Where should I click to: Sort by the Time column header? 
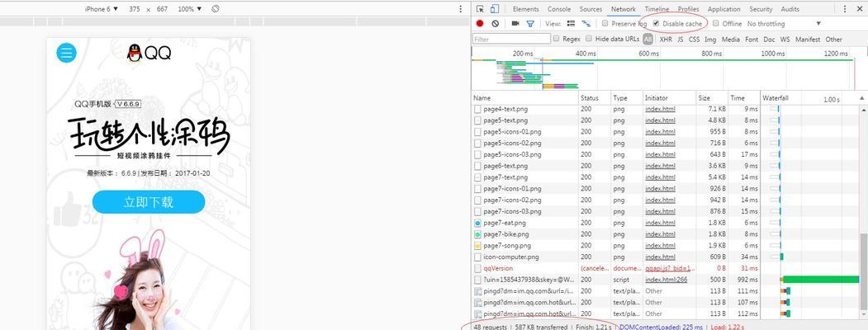744,98
